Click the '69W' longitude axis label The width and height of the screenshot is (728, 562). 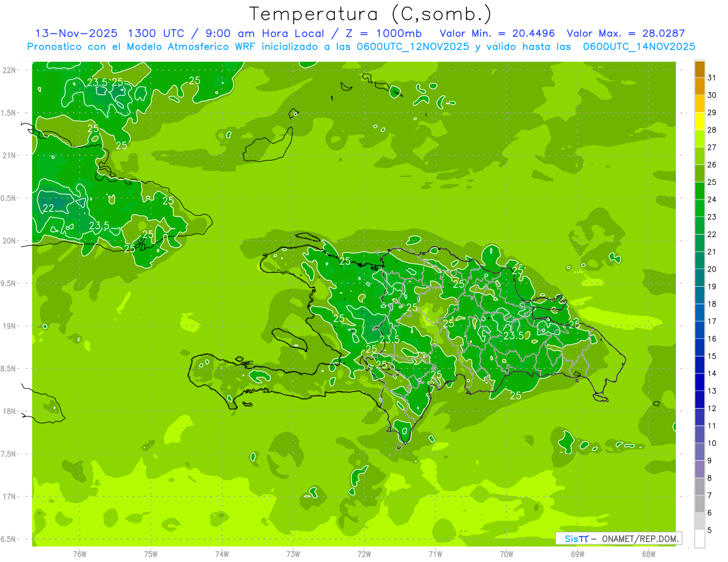pyautogui.click(x=578, y=554)
